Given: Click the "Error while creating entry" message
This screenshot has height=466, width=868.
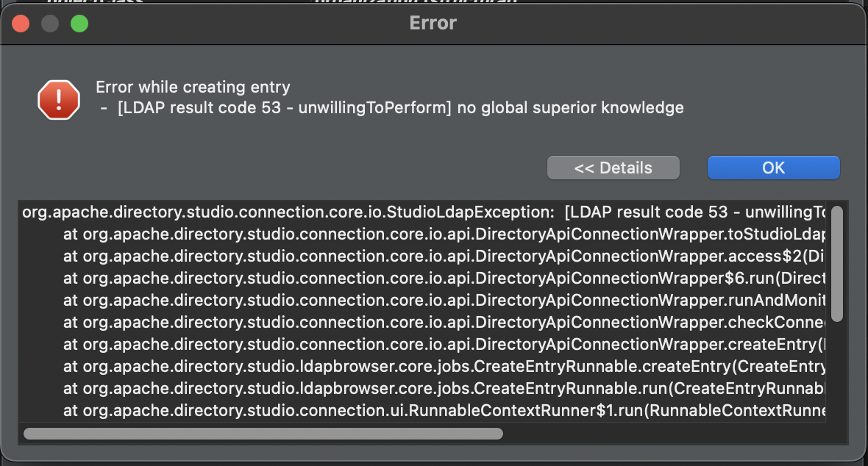Looking at the screenshot, I should click(193, 87).
